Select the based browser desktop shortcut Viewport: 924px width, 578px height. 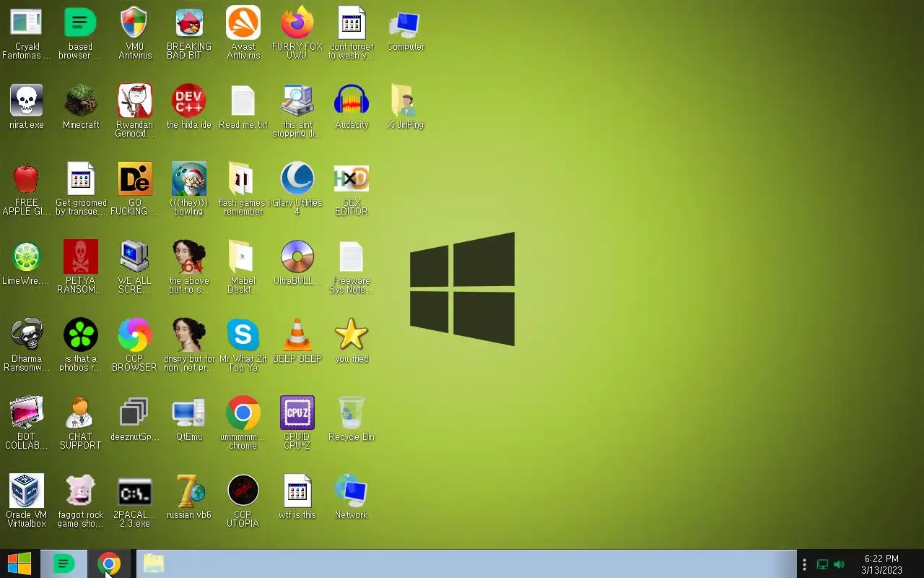click(x=80, y=24)
